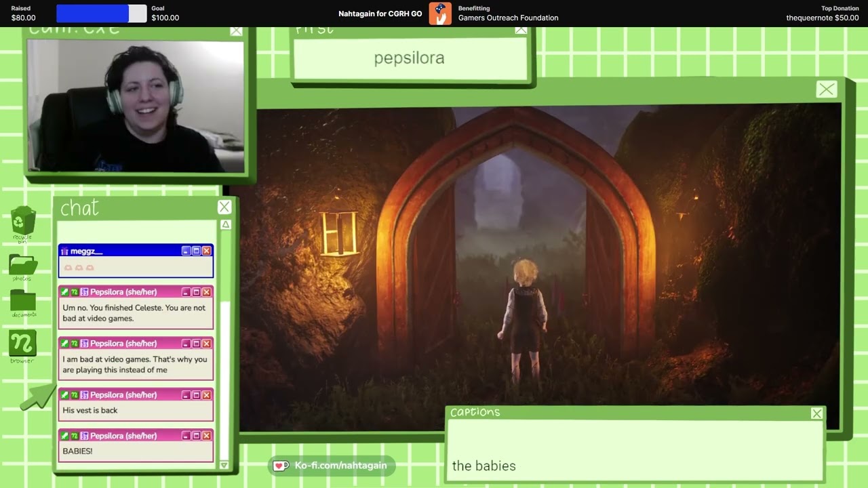Click the chat scroll down arrow
Screen dimensions: 868x488
point(224,466)
